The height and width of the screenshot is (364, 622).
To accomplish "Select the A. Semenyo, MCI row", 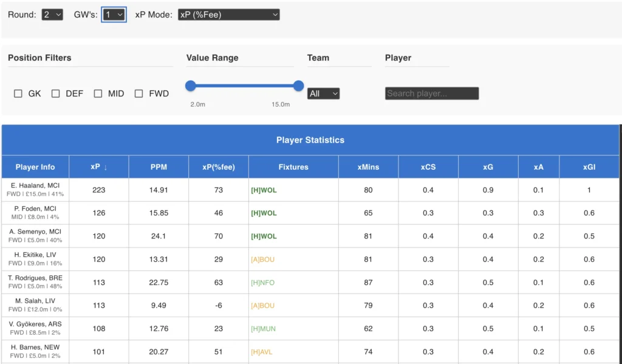I will 310,236.
